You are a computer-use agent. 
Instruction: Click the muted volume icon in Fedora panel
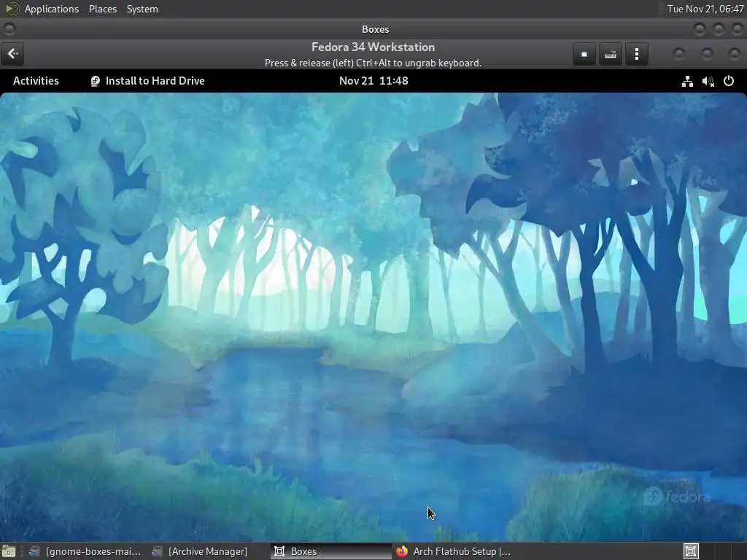[708, 81]
